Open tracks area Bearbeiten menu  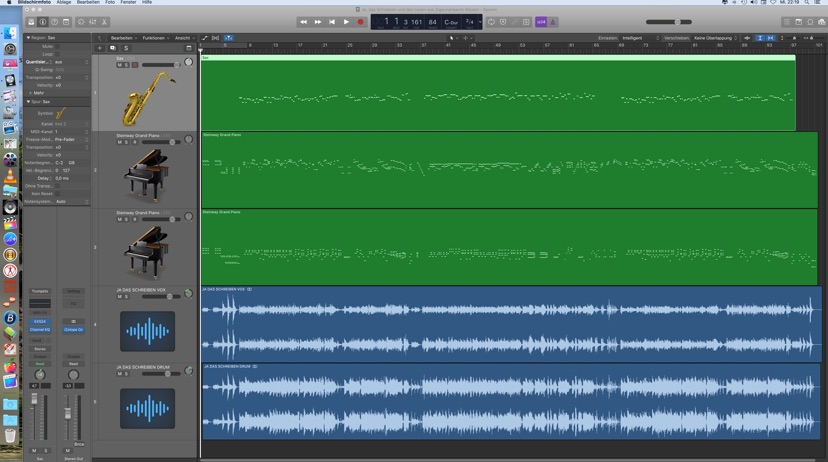pyautogui.click(x=123, y=38)
